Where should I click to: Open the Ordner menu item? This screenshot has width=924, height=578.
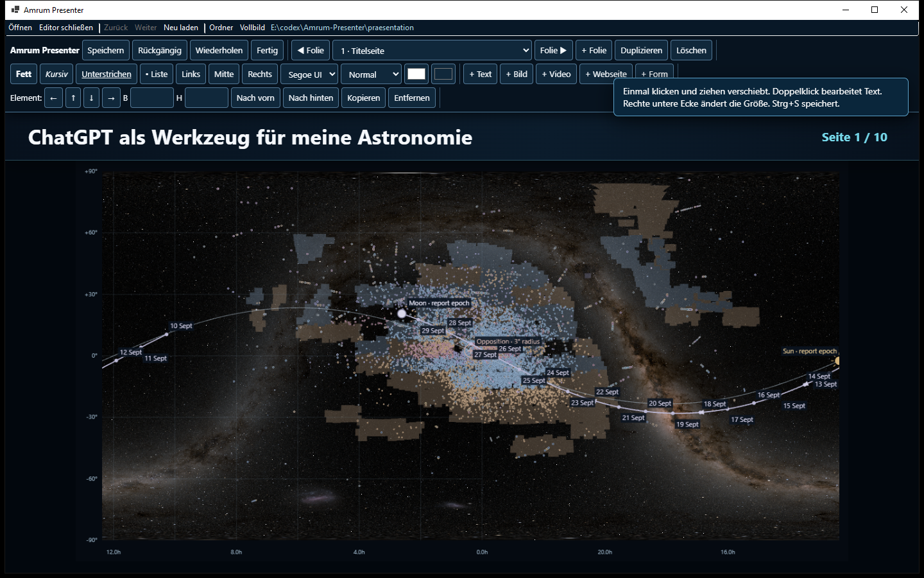[221, 28]
